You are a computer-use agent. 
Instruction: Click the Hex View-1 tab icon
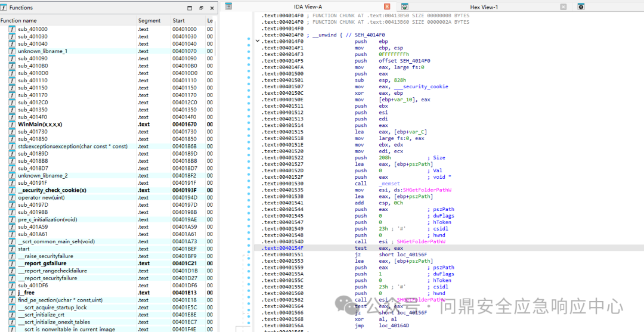tap(404, 7)
